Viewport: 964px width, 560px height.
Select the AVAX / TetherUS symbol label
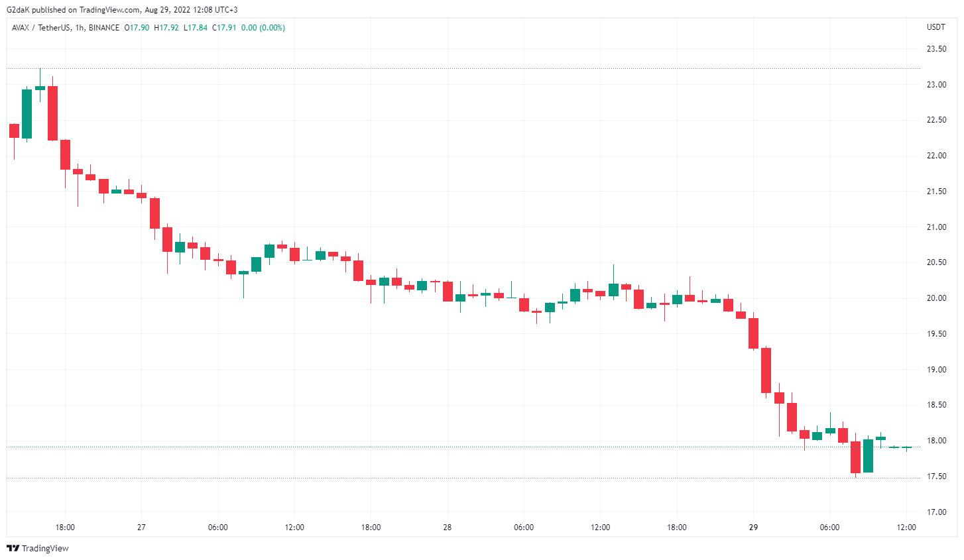coord(41,28)
